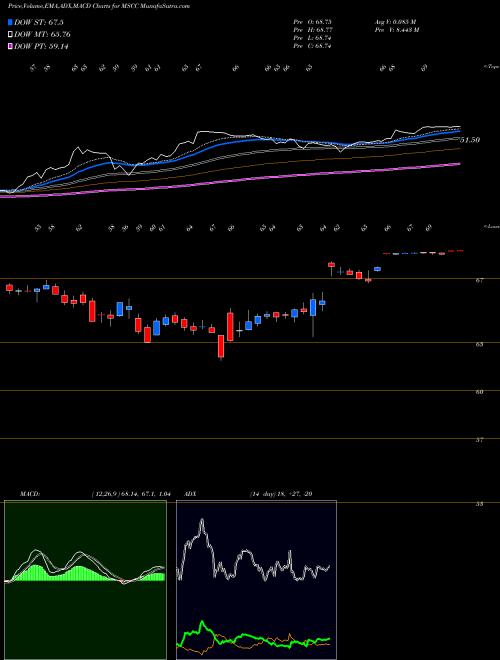
Task: Click the ADX indicator chart panel
Action: point(256,580)
